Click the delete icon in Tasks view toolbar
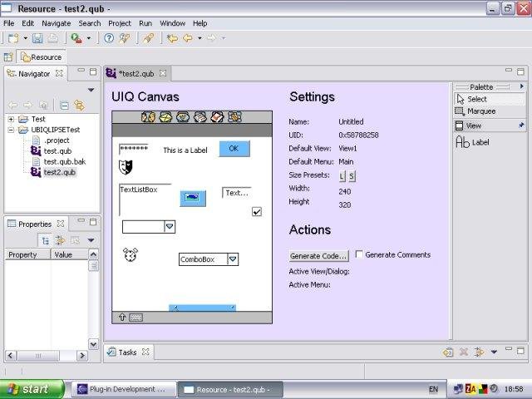The width and height of the screenshot is (532, 399). pos(464,352)
